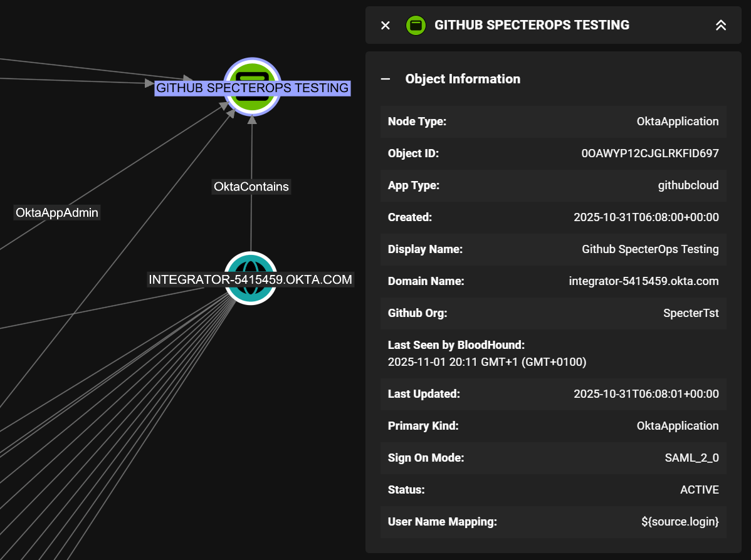
Task: Click the Domain Name: field label
Action: point(426,281)
